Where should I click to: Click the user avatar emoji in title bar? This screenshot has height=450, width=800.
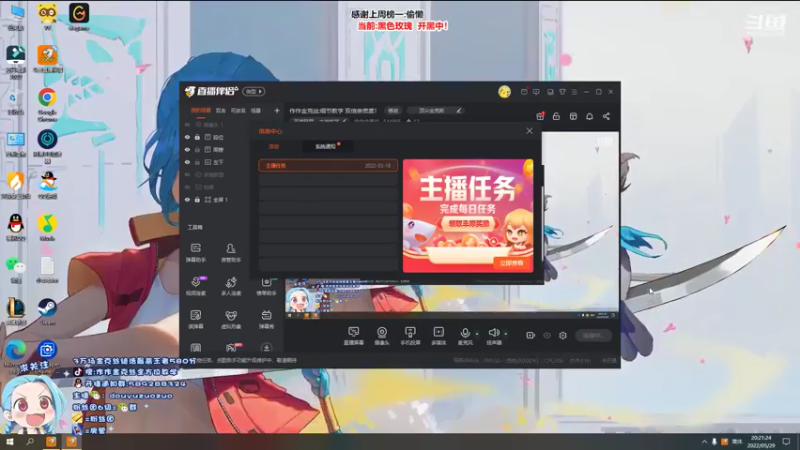pos(504,91)
